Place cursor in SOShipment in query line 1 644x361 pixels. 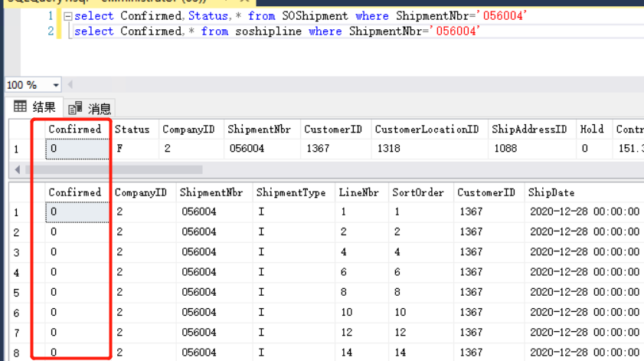tap(315, 16)
